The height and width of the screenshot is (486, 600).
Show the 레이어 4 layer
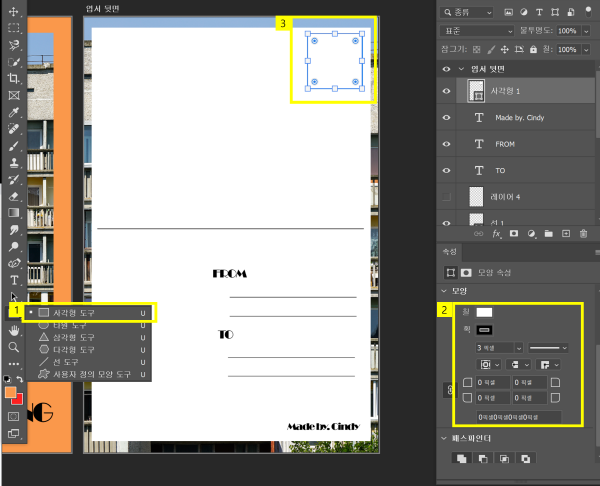(446, 197)
